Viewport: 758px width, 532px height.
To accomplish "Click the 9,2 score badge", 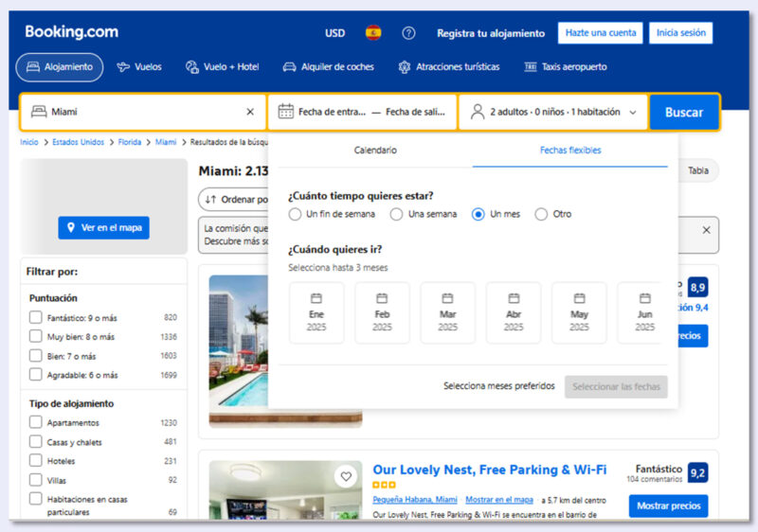I will [x=697, y=473].
